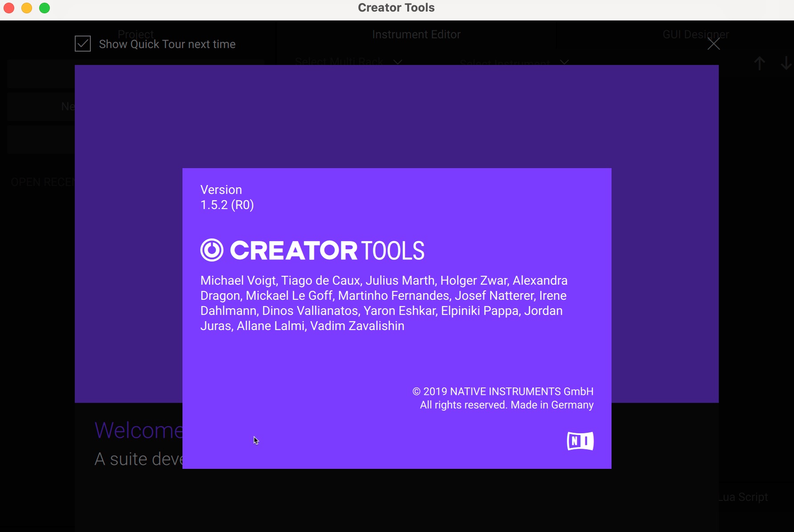This screenshot has height=532, width=794.
Task: Click the down arrow icon
Action: pos(786,64)
